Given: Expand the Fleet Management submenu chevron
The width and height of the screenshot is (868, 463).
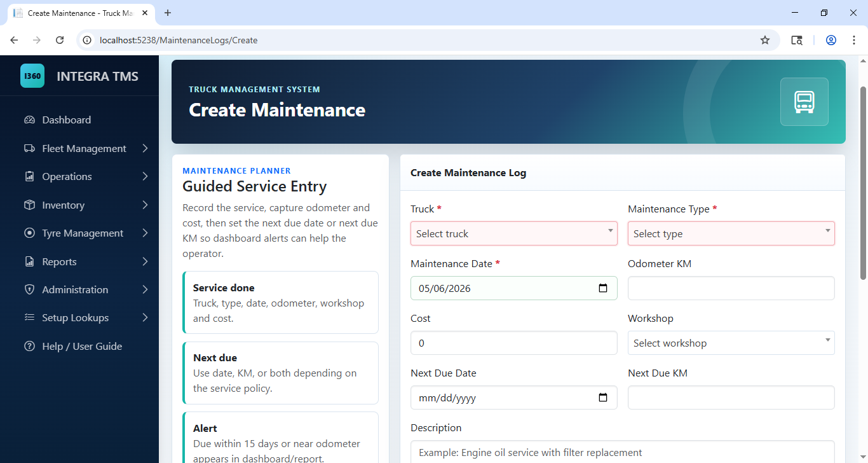Looking at the screenshot, I should tap(145, 148).
